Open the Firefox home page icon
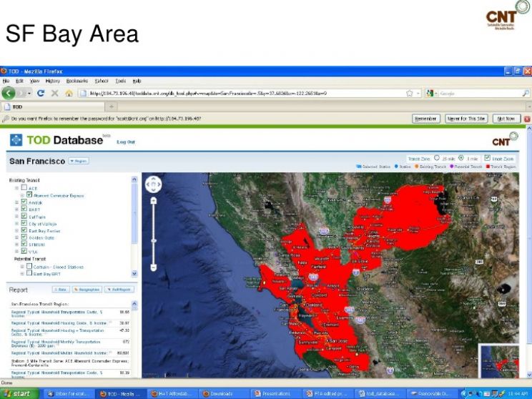 click(x=69, y=93)
